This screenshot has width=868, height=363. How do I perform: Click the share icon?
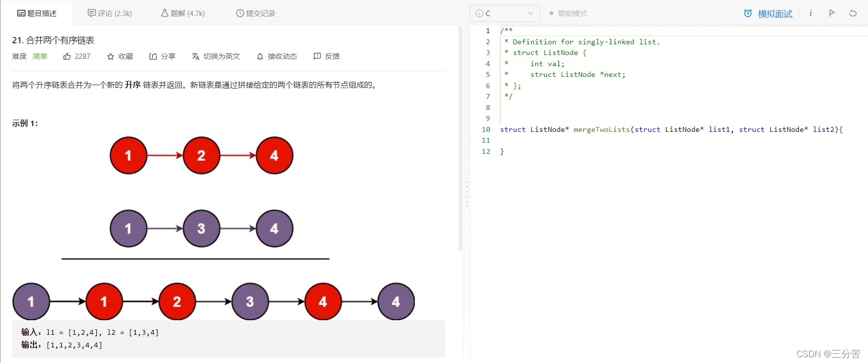153,56
